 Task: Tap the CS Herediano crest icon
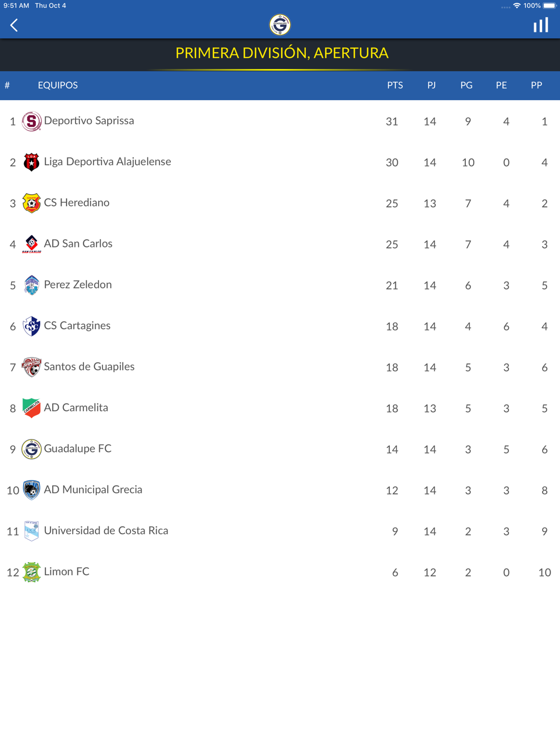pos(31,203)
